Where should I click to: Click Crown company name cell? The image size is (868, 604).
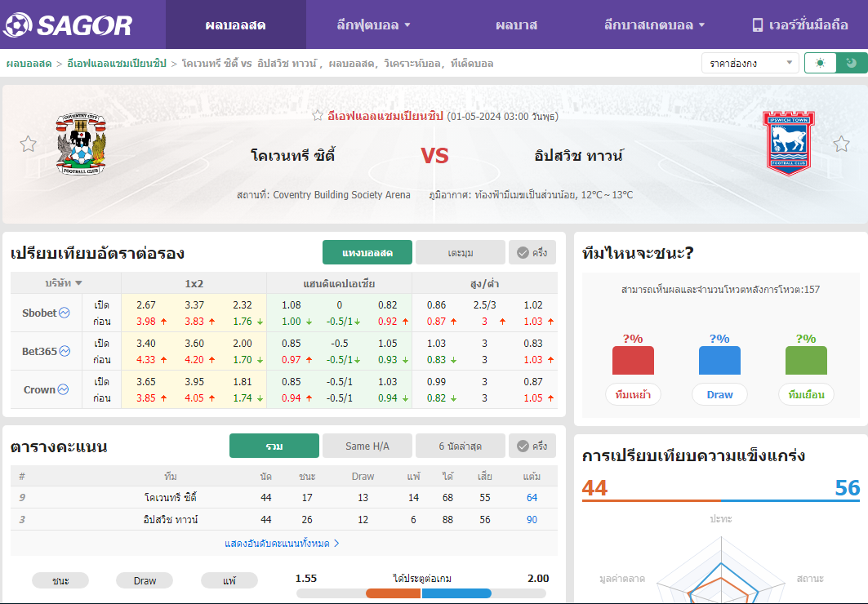47,389
